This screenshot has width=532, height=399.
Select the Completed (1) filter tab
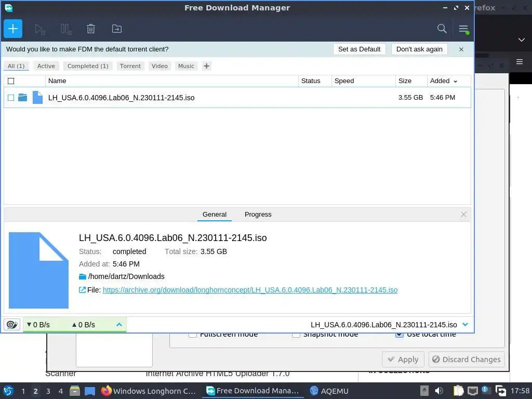(88, 66)
